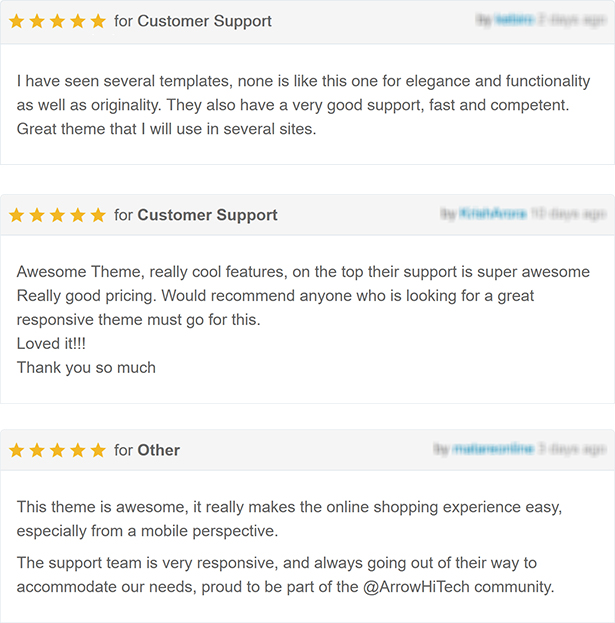
Task: Click the @ArrowHiTech mention in the last review
Action: point(416,587)
